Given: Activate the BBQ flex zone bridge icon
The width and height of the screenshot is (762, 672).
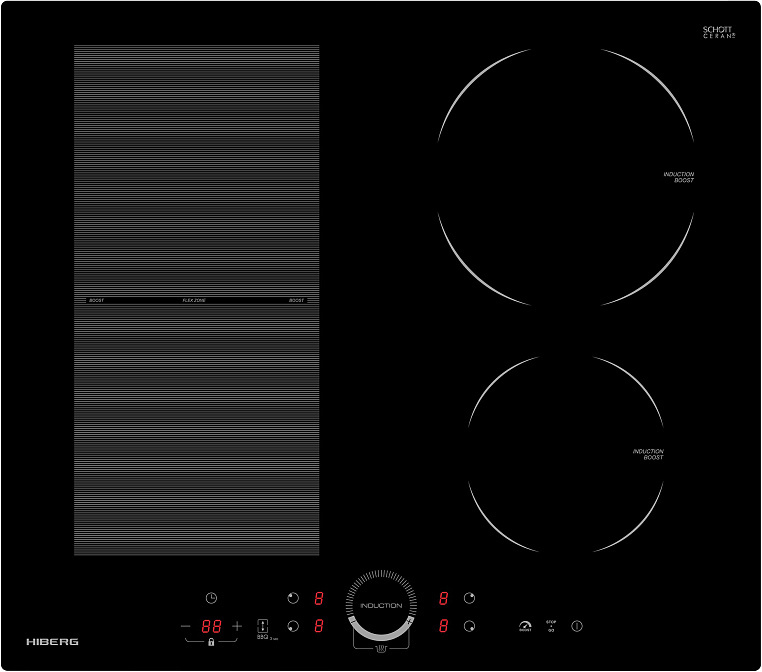Looking at the screenshot, I should coord(263,624).
